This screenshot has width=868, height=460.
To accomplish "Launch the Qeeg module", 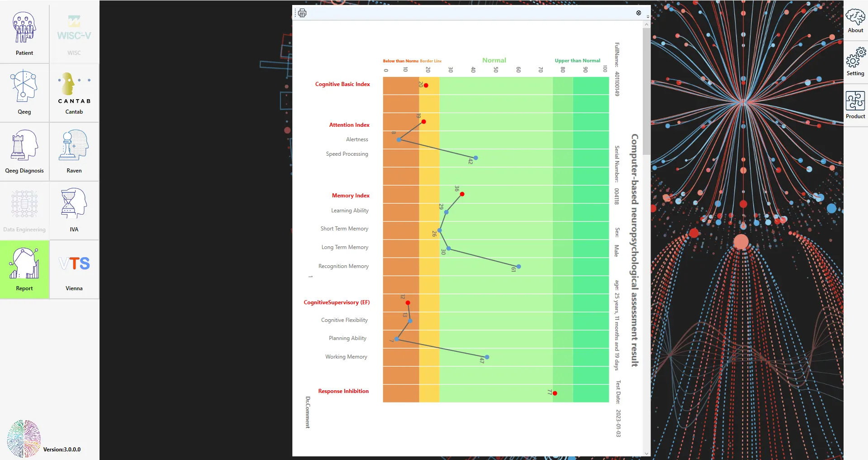I will coord(24,93).
